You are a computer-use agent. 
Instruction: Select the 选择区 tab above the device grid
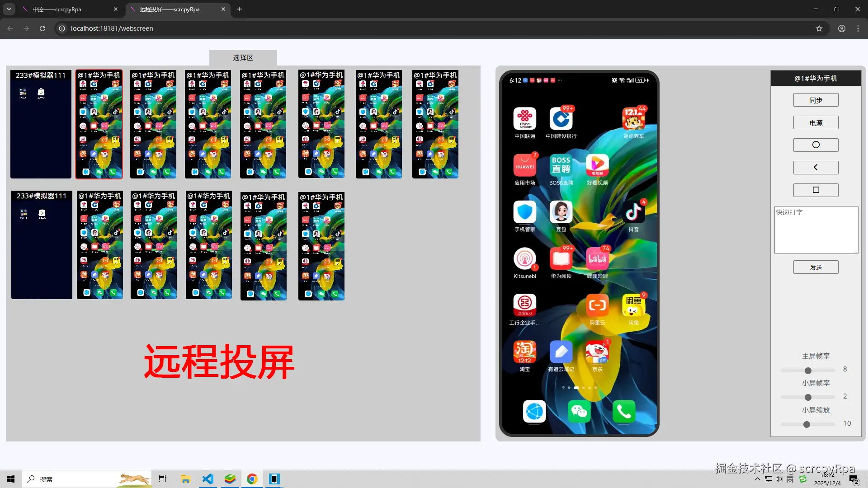point(243,57)
